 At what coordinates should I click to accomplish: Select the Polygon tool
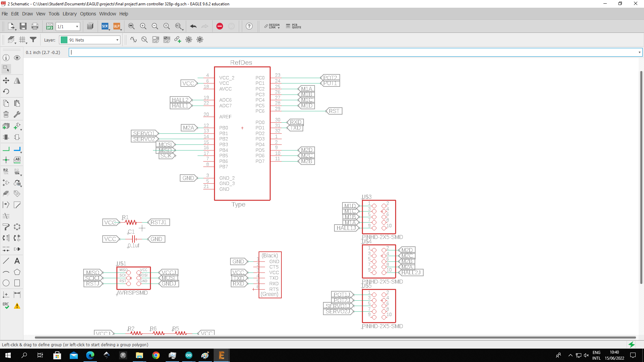pos(17,272)
